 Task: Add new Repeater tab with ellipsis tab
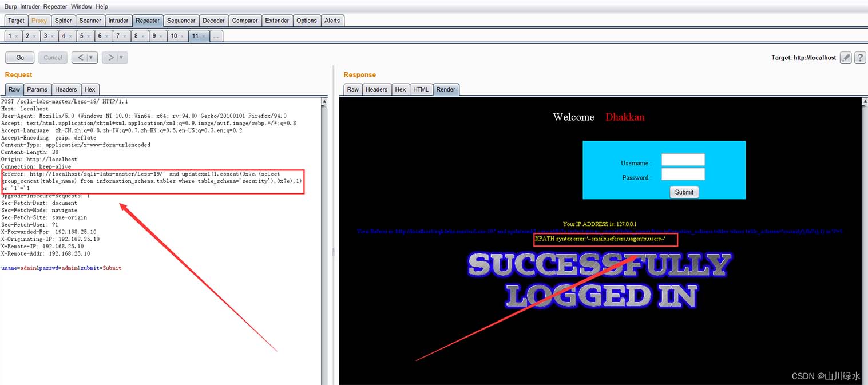coord(215,36)
